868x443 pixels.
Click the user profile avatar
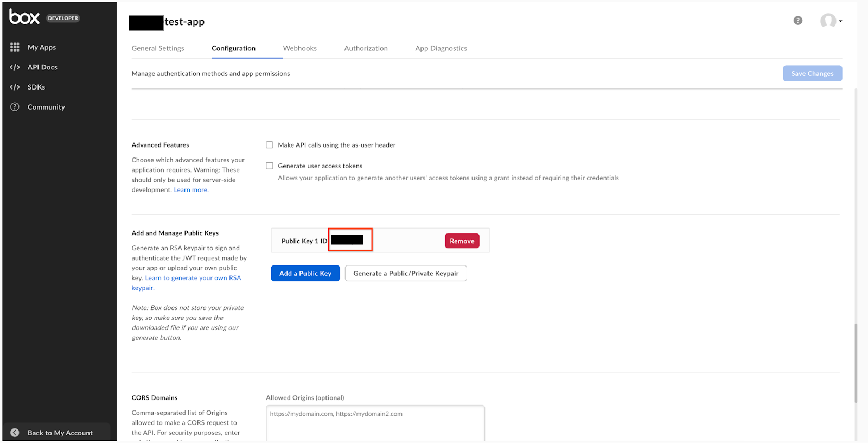(827, 21)
